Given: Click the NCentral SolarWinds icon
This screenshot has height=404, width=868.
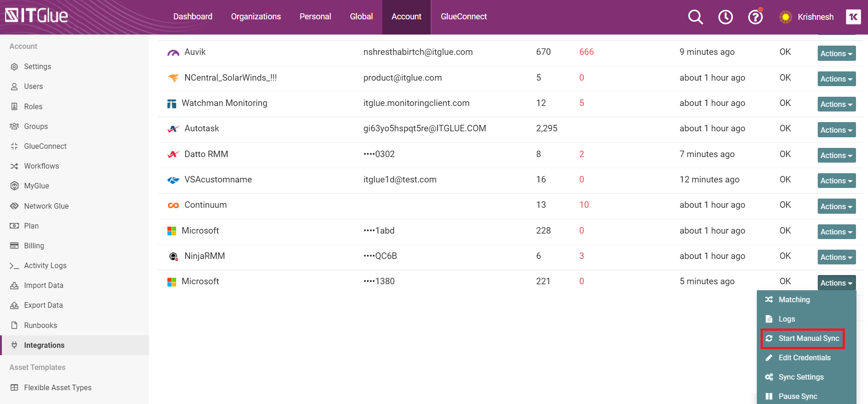Looking at the screenshot, I should 173,78.
